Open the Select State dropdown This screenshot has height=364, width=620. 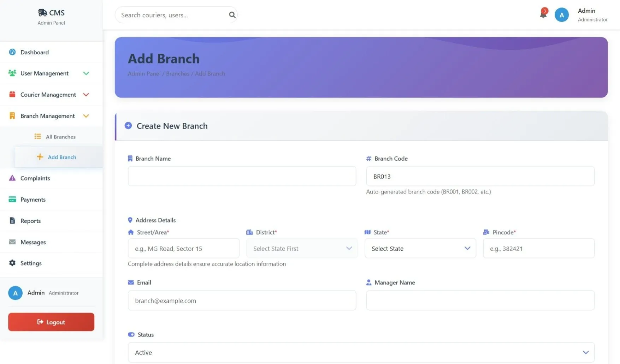tap(420, 249)
